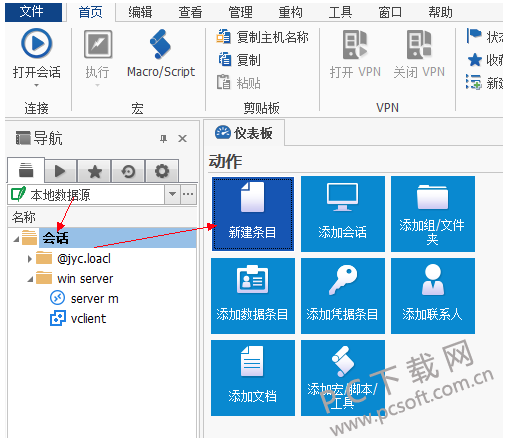Viewport: 506px width, 438px height.
Task: Click the 打开 VPN icon
Action: coord(355,44)
